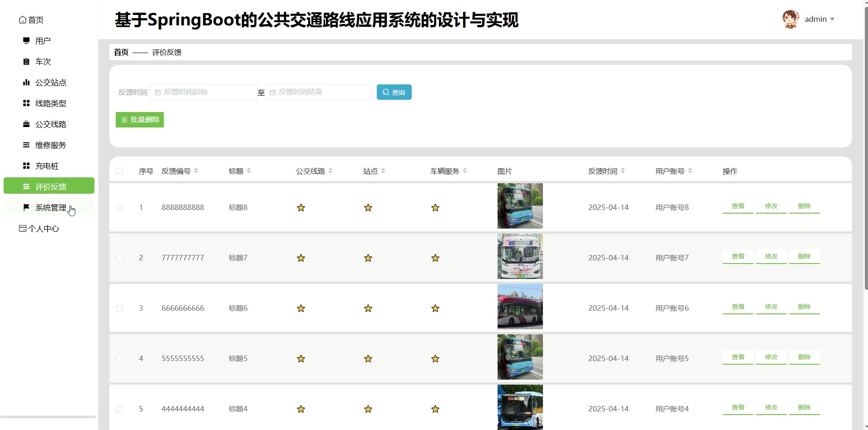
Task: Sort by 反馈时间 column arrows
Action: tap(623, 171)
